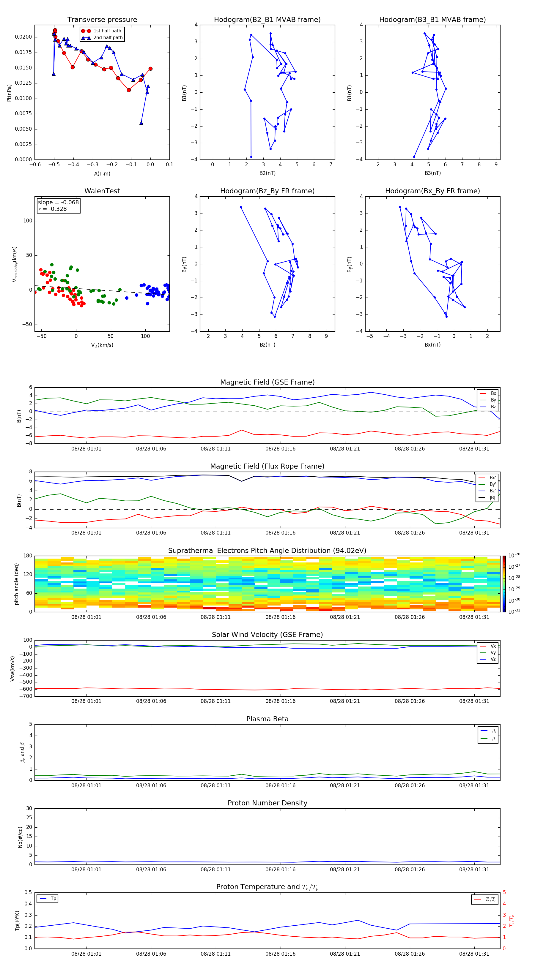Click the pitch angle spectrogram color bar

tap(504, 584)
